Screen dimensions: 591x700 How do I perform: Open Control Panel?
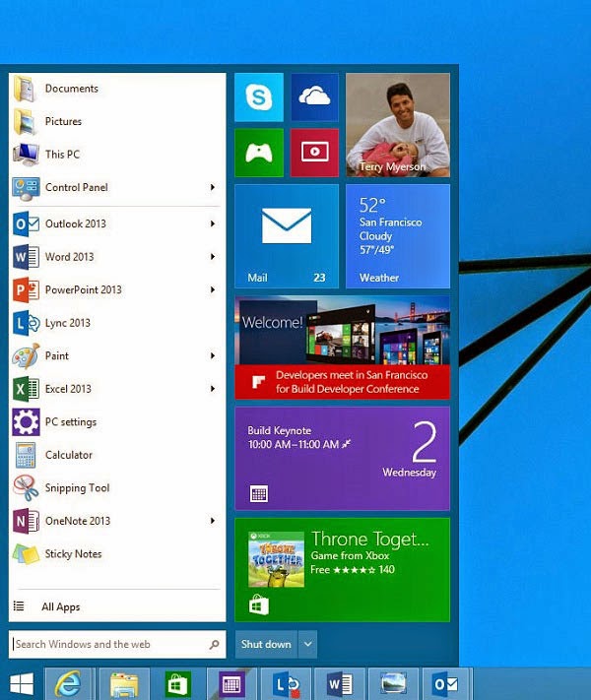[x=117, y=187]
